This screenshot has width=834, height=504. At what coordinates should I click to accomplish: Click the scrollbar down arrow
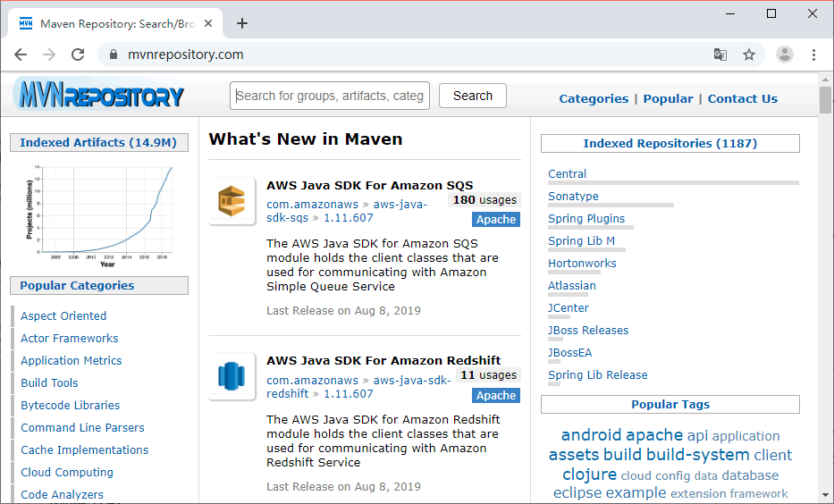point(825,495)
